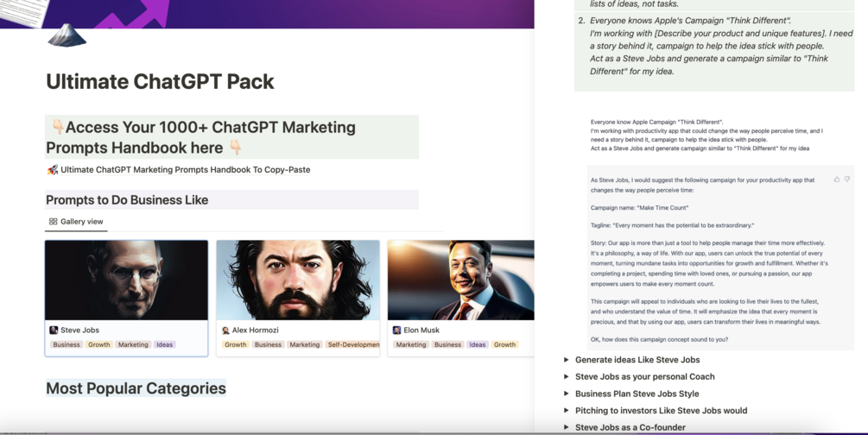Click the Gallery view grid icon
Viewport: 868px width, 435px height.
pos(54,221)
